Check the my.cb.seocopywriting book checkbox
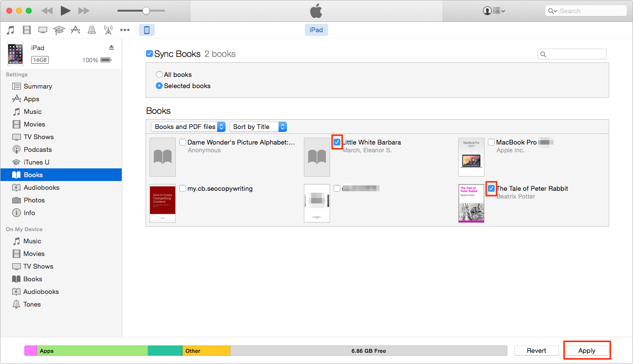 [183, 188]
